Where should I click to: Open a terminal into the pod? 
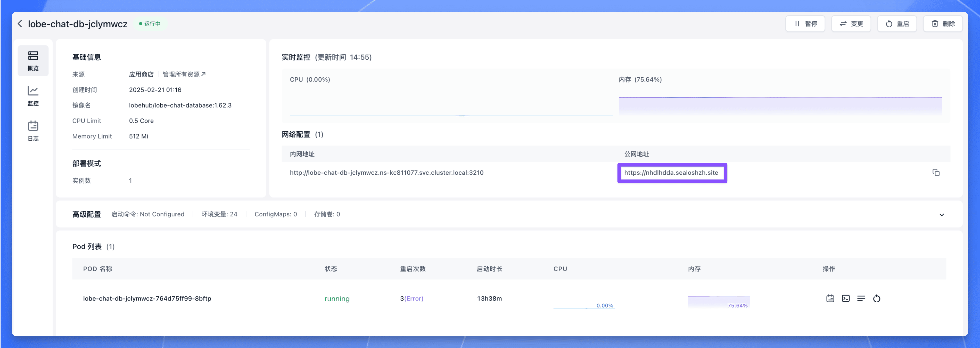point(845,298)
